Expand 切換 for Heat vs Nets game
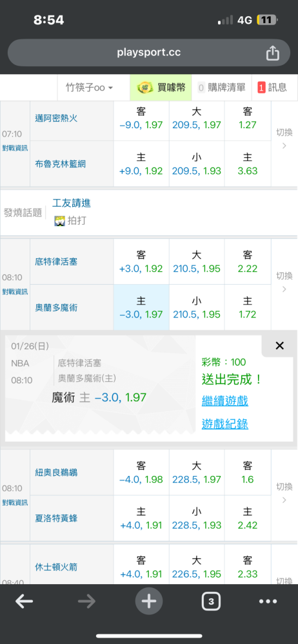 point(284,139)
